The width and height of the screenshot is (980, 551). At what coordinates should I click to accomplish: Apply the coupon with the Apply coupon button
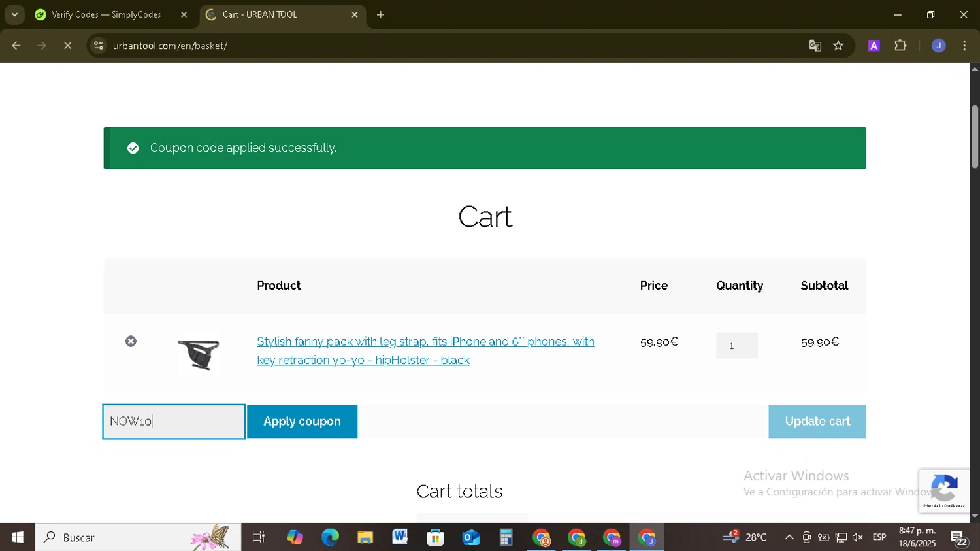click(302, 422)
